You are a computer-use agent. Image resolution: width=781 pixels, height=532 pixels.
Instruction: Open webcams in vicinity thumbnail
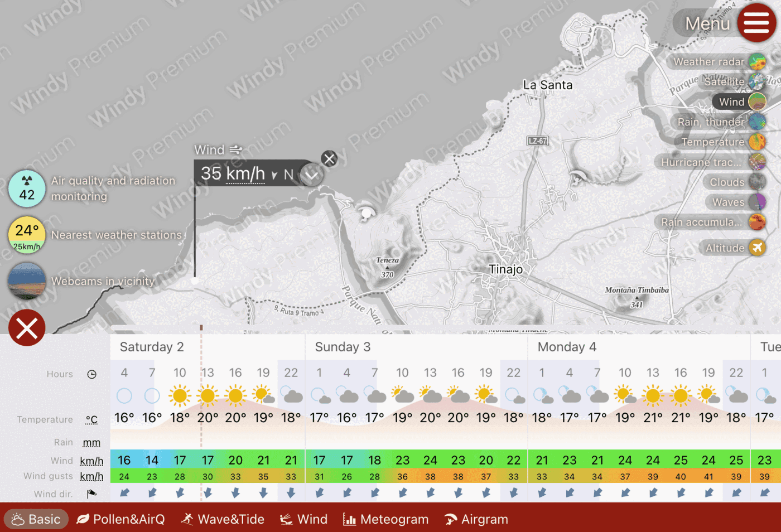(27, 281)
